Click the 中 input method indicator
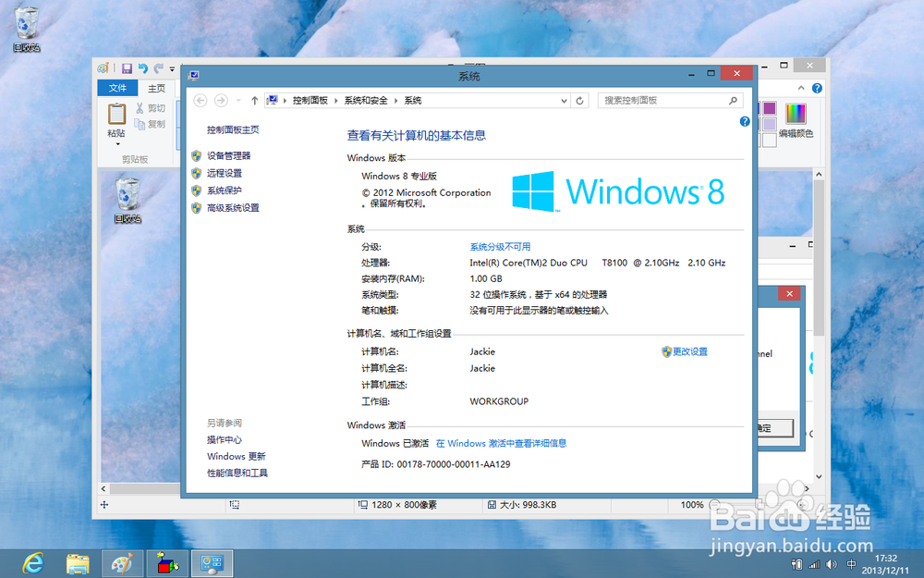This screenshot has width=924, height=578. pyautogui.click(x=851, y=564)
